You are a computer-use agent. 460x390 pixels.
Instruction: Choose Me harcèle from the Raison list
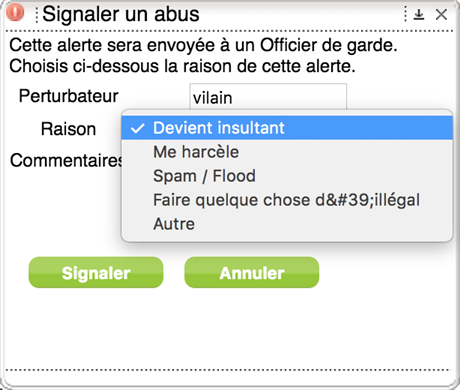pos(287,152)
